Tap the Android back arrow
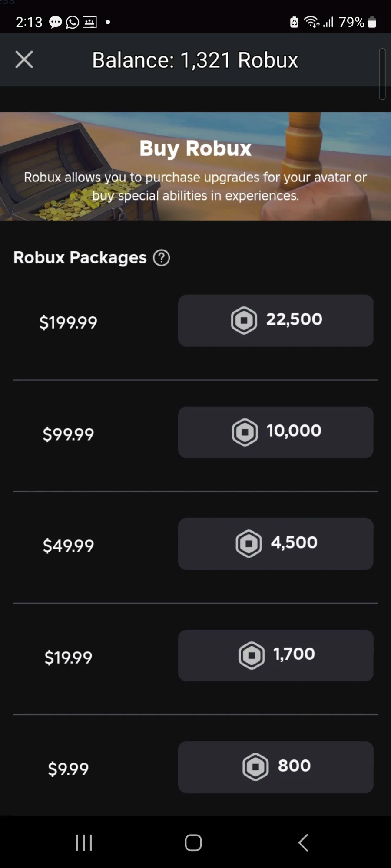The height and width of the screenshot is (868, 391). click(x=303, y=843)
